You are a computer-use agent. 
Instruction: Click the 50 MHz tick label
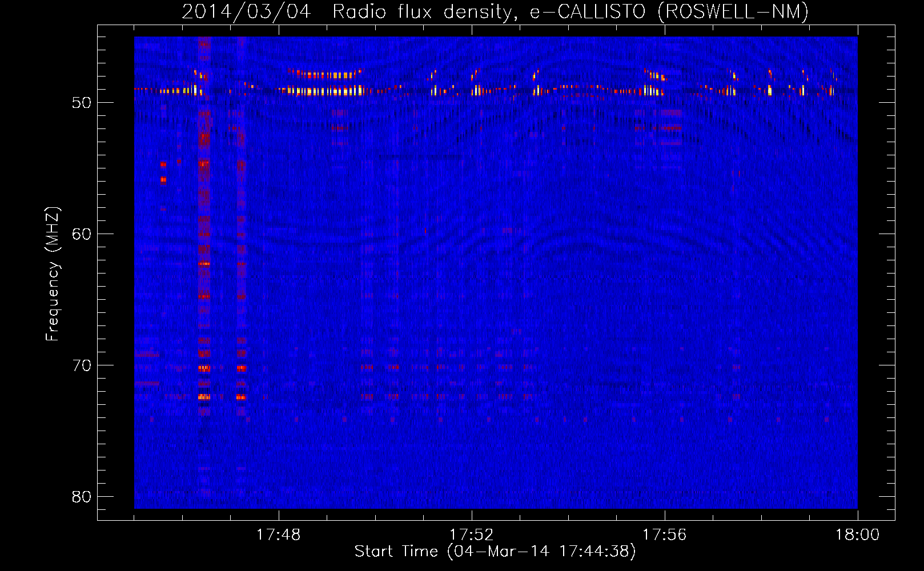(x=82, y=103)
